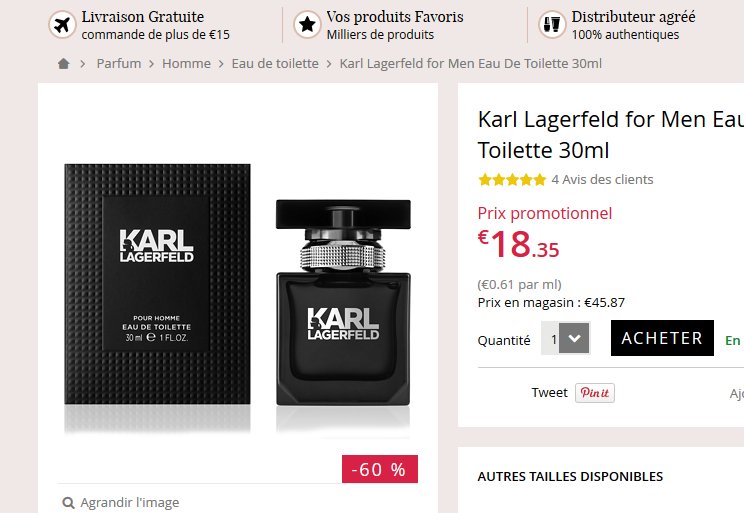Click the quantity value field showing 1

(x=550, y=338)
